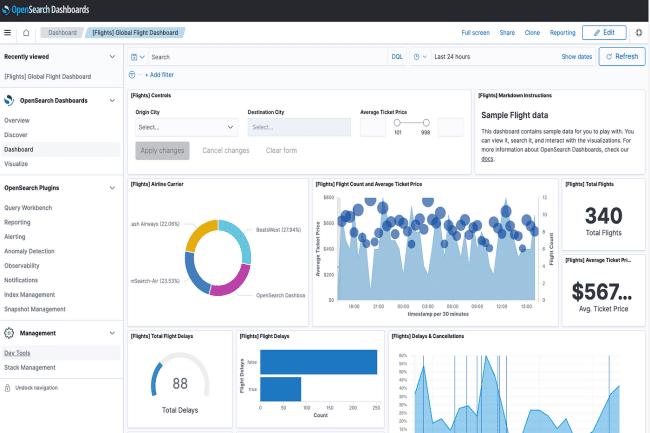Click the maximum handle of price slider
The image size is (650, 433).
tap(426, 123)
